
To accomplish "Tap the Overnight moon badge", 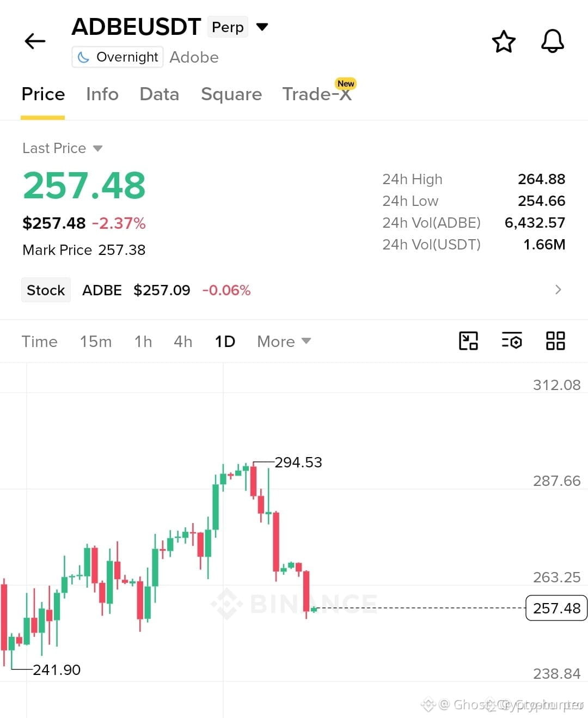I will click(118, 57).
